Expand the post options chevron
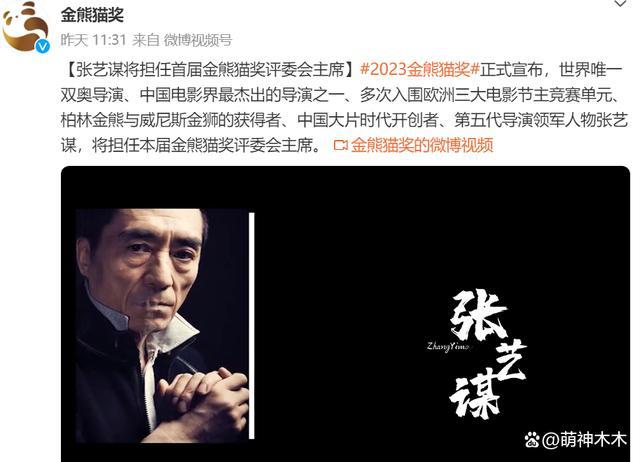This screenshot has height=462, width=640. (x=620, y=4)
